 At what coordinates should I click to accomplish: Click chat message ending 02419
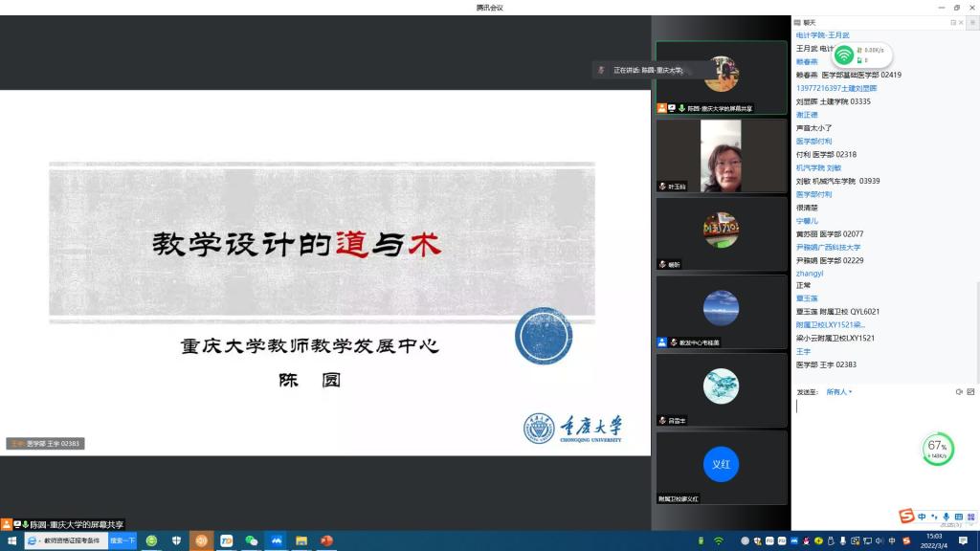849,75
